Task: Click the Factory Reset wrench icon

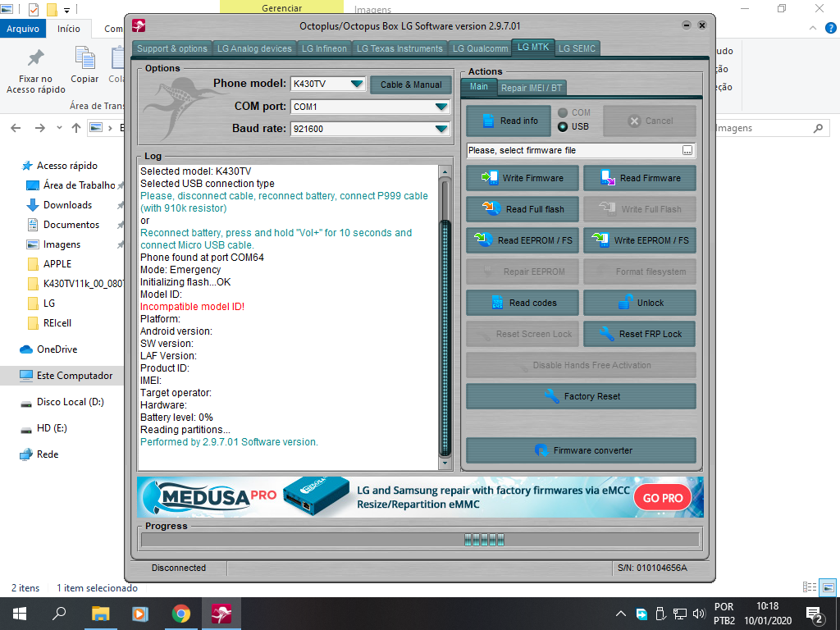Action: tap(552, 396)
